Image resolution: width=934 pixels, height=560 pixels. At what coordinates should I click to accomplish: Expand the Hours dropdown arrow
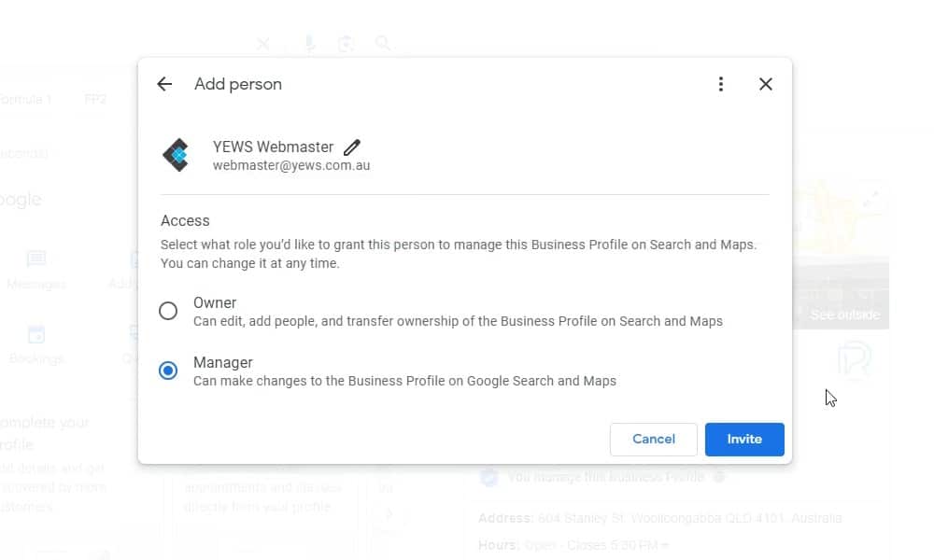tap(640, 545)
